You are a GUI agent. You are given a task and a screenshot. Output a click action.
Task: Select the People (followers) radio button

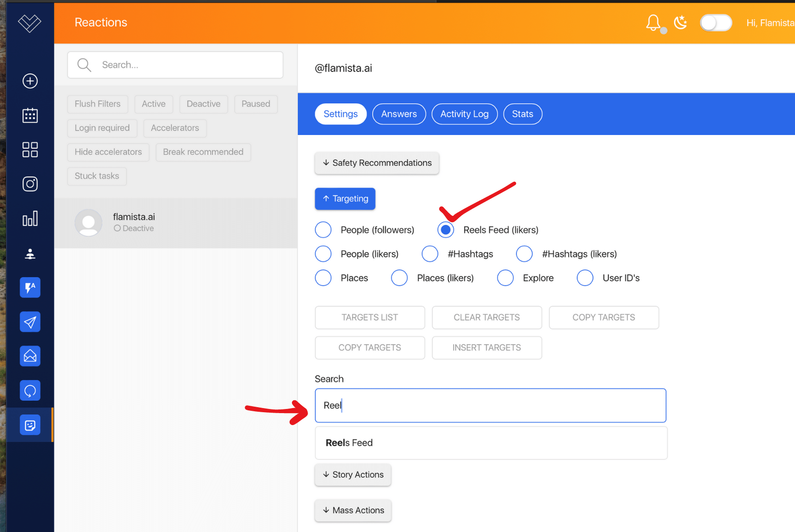click(x=323, y=230)
